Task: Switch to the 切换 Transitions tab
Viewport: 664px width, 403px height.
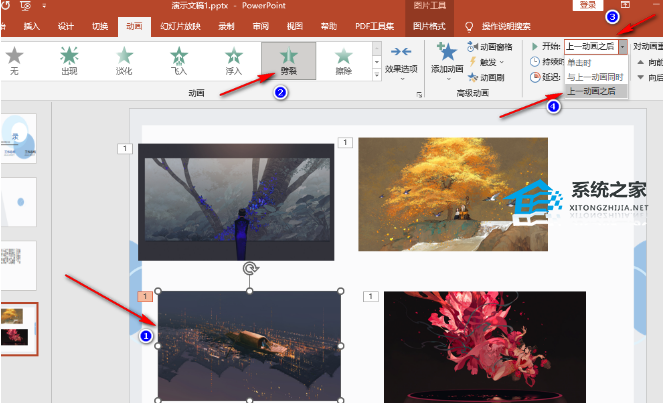Action: click(x=100, y=26)
